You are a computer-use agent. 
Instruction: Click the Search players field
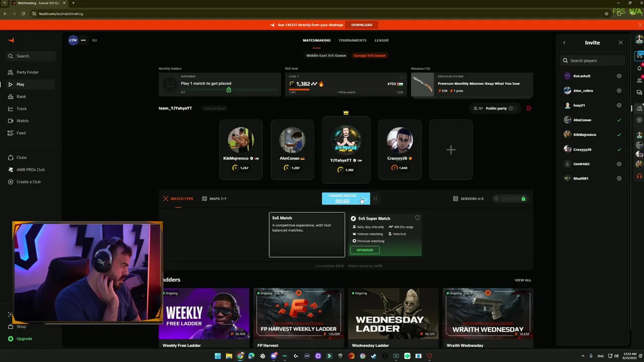593,60
